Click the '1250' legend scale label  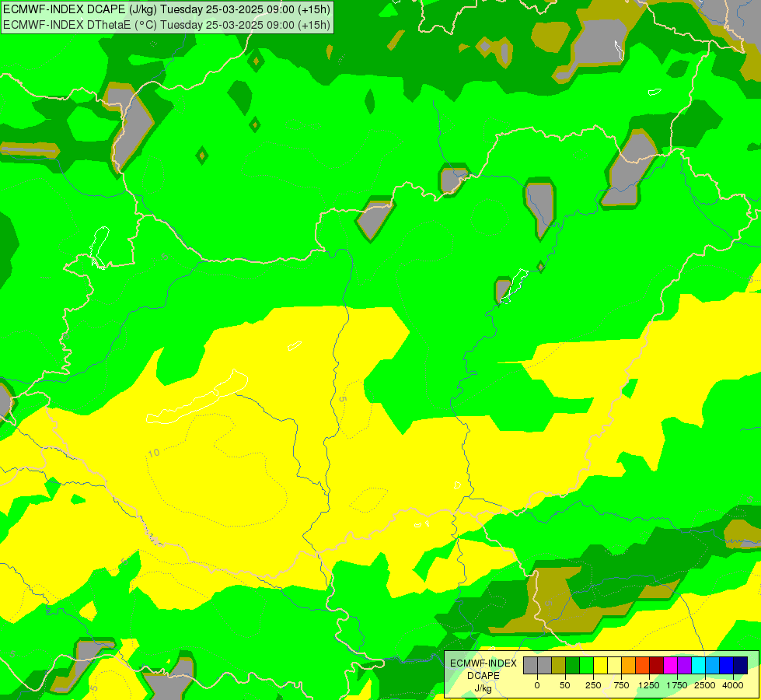tap(649, 685)
